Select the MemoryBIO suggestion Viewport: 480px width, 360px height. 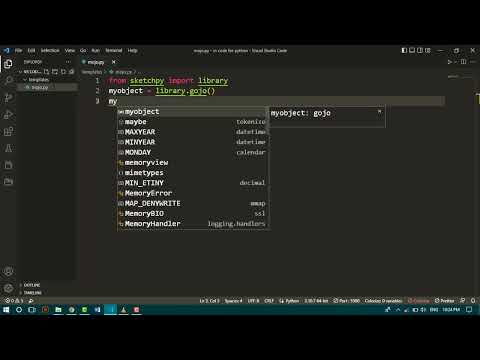[x=193, y=214]
